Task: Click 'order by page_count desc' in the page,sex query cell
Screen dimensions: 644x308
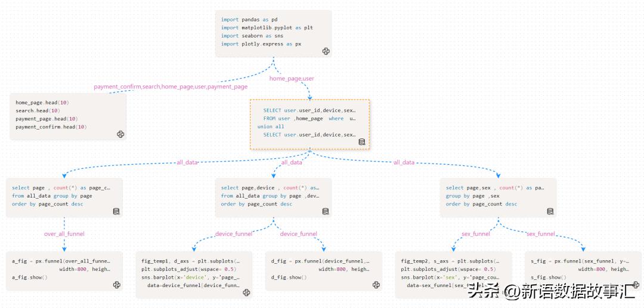Action: coord(482,204)
